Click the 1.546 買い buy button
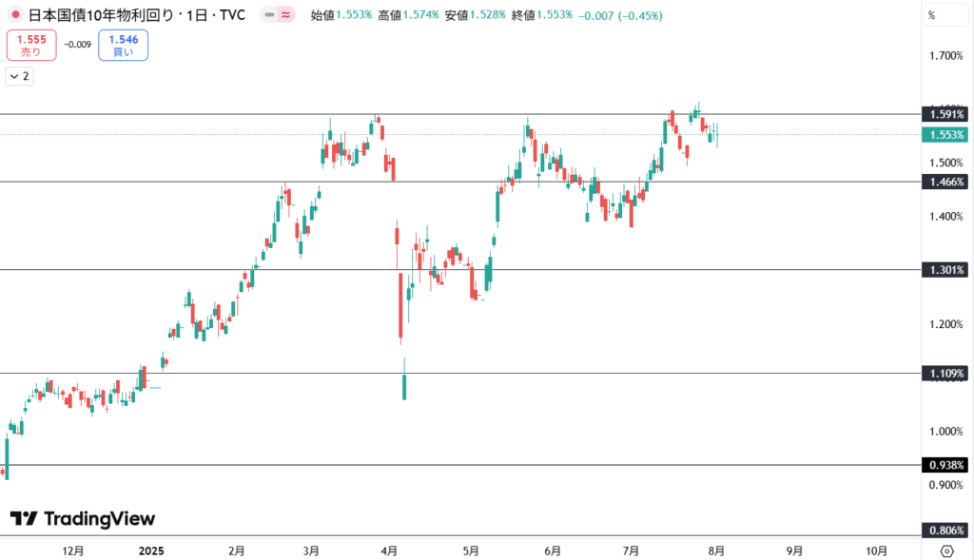Screen dimensions: 974x560 [123, 46]
